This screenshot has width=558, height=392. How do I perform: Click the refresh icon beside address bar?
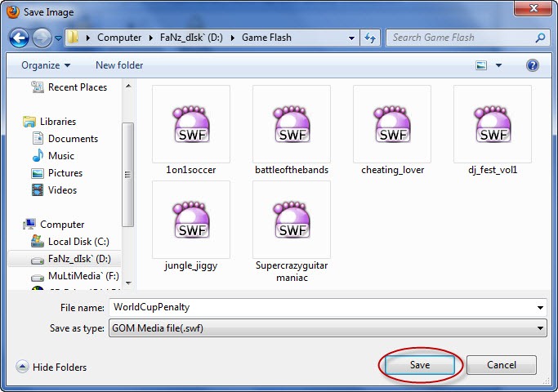pos(370,38)
